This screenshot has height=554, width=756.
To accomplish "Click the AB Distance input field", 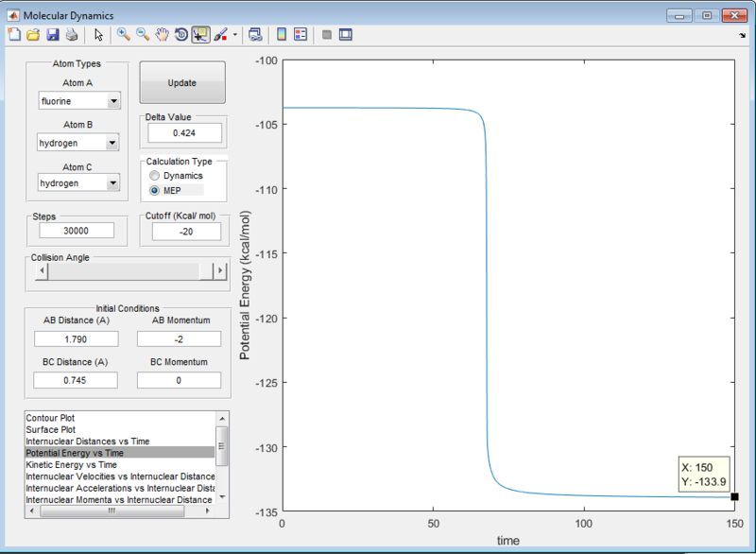I will pos(76,338).
